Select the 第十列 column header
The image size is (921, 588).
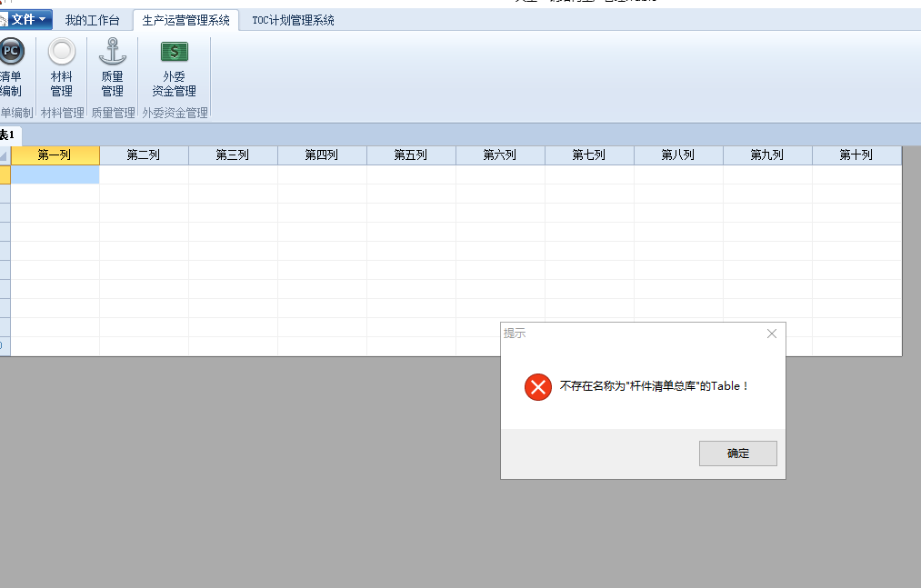(856, 155)
